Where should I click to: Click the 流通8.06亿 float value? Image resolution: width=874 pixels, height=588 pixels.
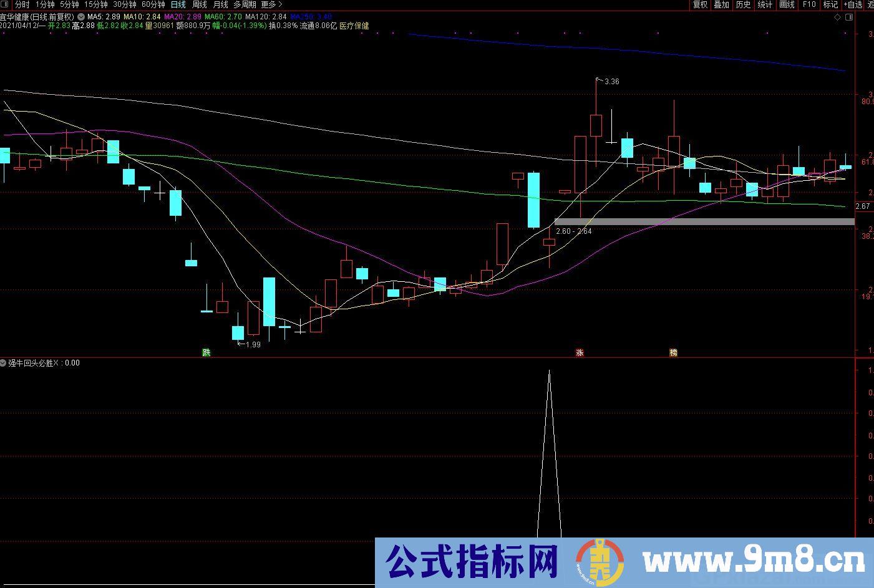[318, 26]
